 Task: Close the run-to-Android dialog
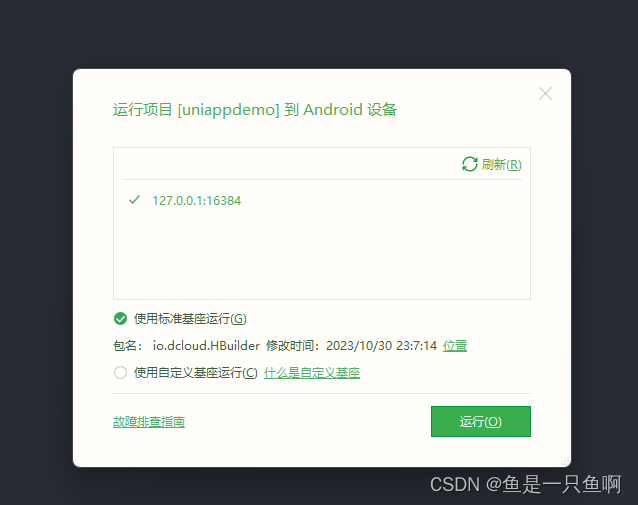[545, 94]
